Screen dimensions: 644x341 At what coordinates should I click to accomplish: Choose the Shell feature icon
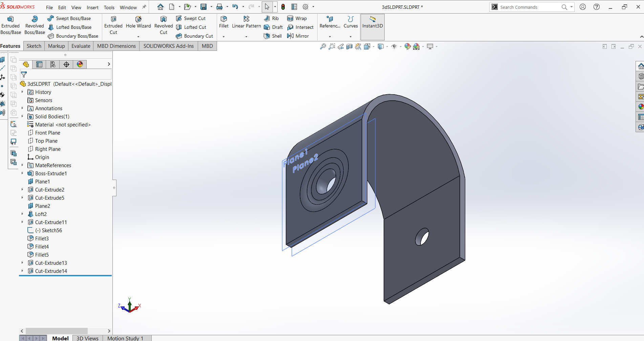pyautogui.click(x=273, y=36)
